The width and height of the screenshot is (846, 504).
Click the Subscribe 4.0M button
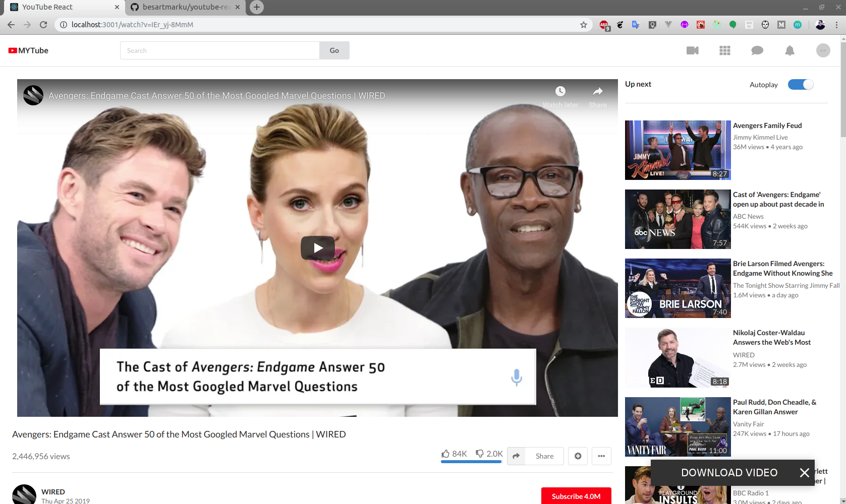[576, 496]
